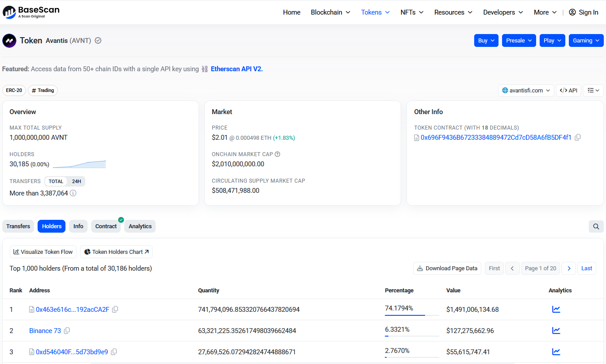Screen dimensions: 606x364
Task: Copy the Binance 73 address
Action: [x=67, y=331]
